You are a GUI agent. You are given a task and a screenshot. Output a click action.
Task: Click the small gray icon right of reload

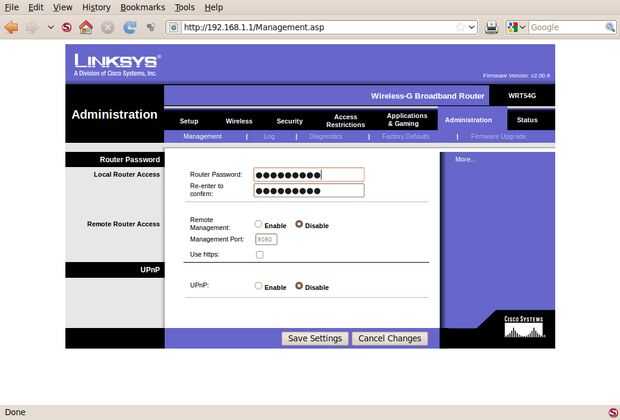(151, 27)
